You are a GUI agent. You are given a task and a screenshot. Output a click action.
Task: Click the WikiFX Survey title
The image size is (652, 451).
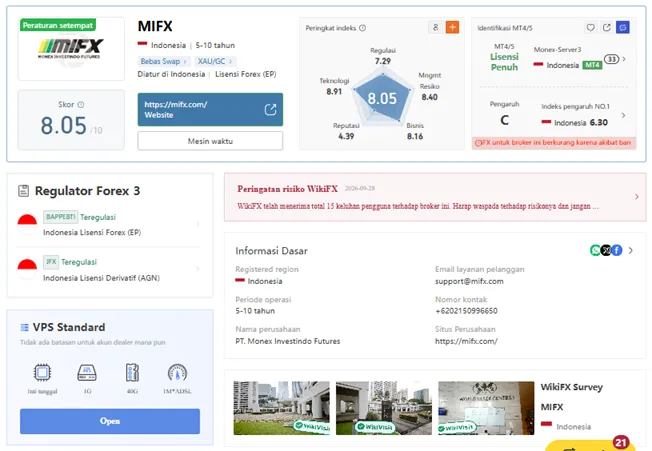(x=571, y=387)
